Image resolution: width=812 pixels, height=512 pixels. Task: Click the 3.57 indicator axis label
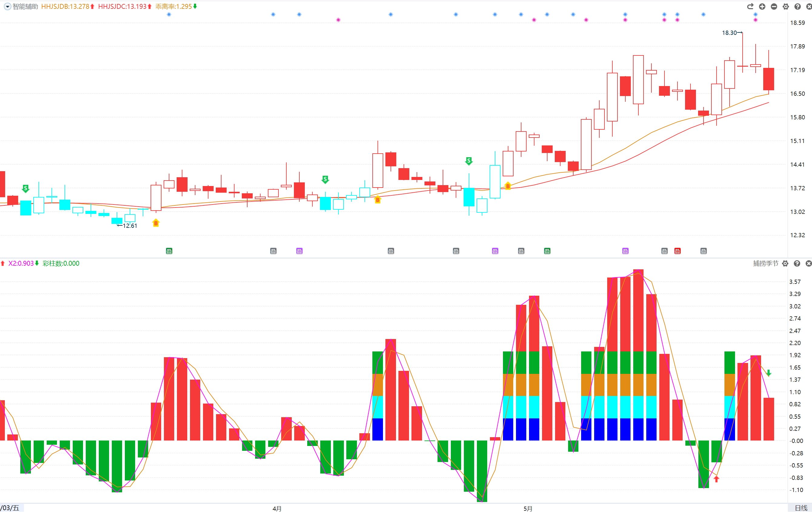point(795,282)
